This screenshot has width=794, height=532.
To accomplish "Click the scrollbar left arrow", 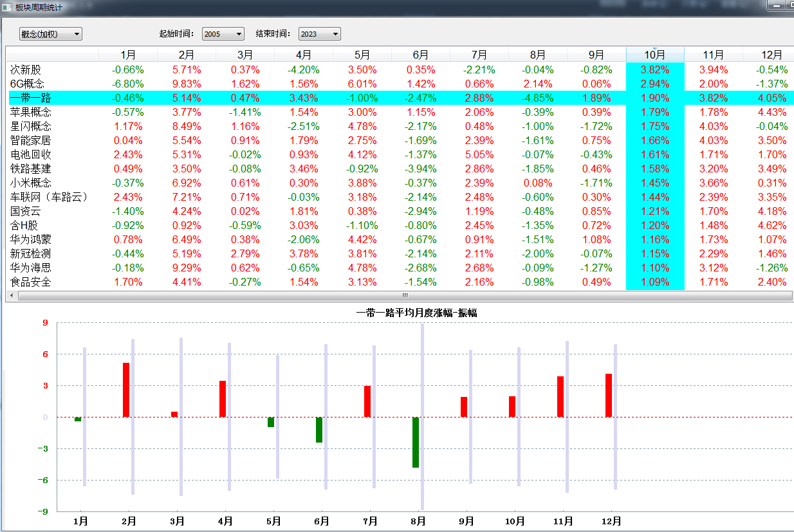I will click(x=10, y=295).
